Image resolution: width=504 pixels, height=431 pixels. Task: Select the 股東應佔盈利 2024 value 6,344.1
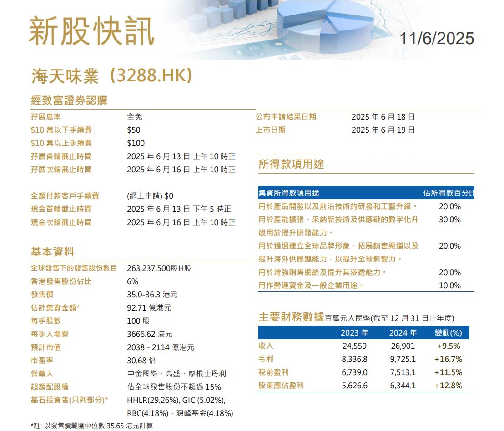[x=403, y=386]
